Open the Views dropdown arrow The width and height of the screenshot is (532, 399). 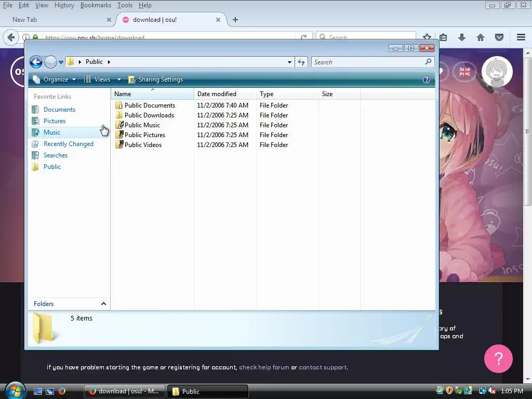pos(119,79)
